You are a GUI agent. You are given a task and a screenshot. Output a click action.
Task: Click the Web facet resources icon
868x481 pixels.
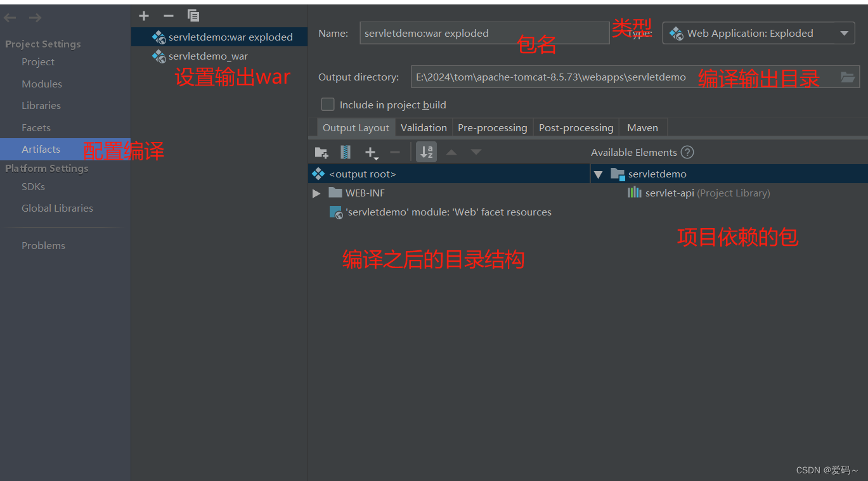(x=336, y=212)
